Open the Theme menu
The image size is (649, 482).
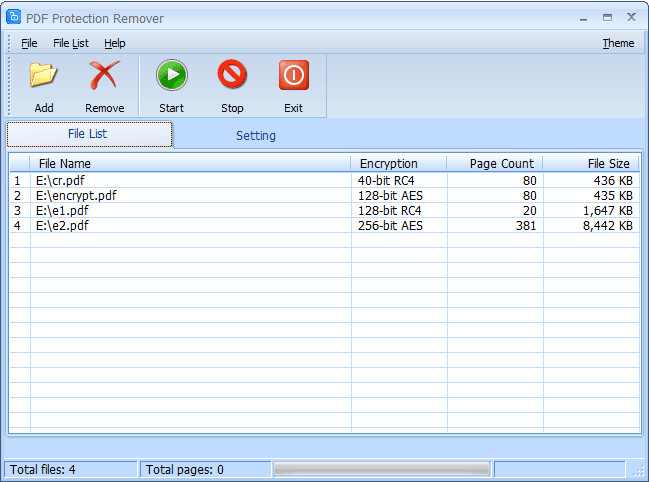618,43
